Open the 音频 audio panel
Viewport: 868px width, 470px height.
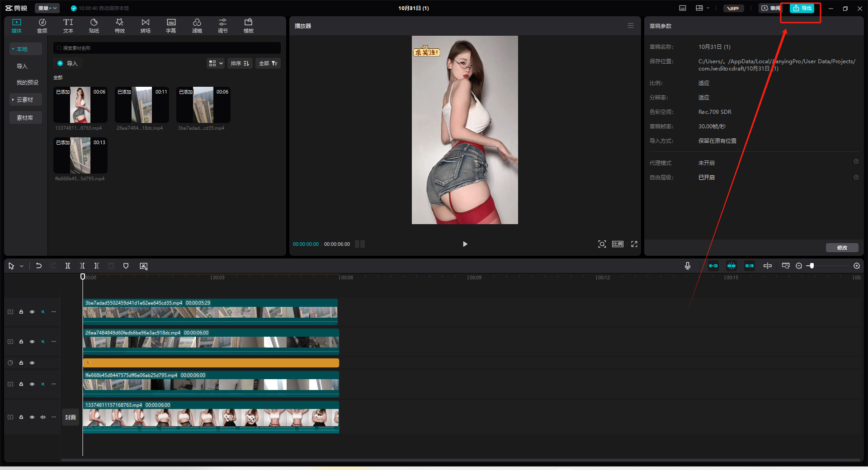coord(42,26)
